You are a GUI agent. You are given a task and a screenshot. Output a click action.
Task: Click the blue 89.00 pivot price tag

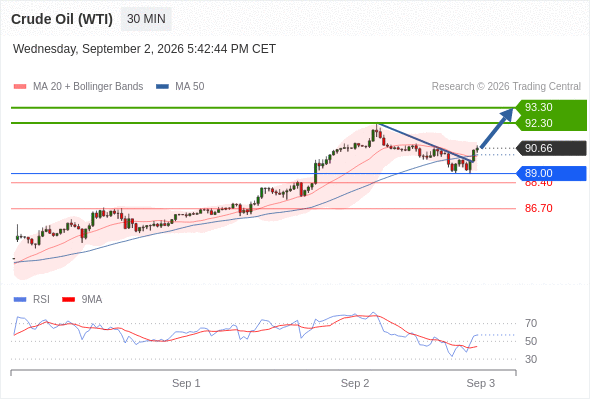tap(551, 173)
